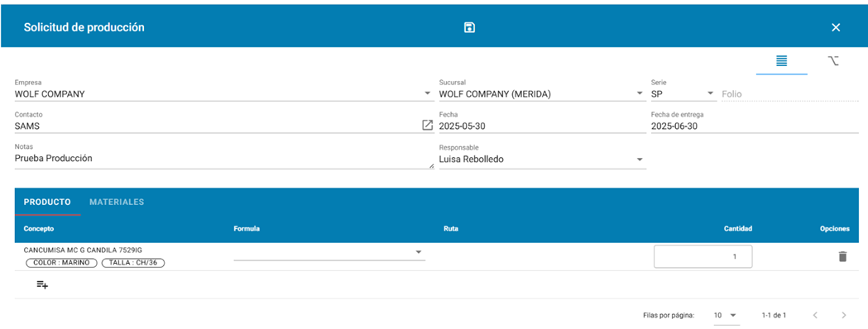
Task: Switch to the workflow branch view tab
Action: coord(833,61)
